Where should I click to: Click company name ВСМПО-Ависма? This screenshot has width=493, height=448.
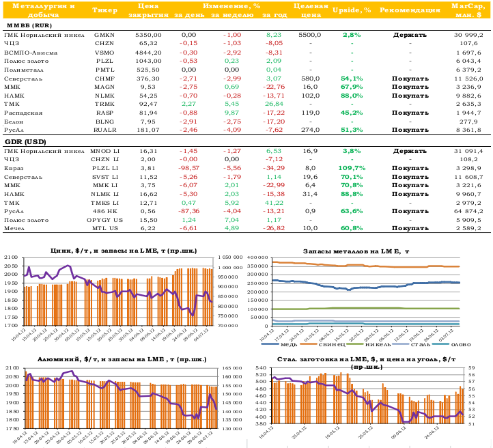pos(31,53)
